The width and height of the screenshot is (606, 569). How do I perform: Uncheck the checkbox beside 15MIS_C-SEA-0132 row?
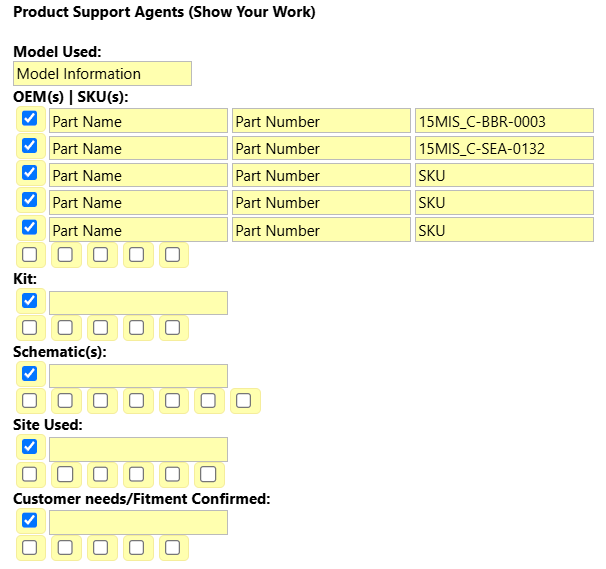(30, 146)
